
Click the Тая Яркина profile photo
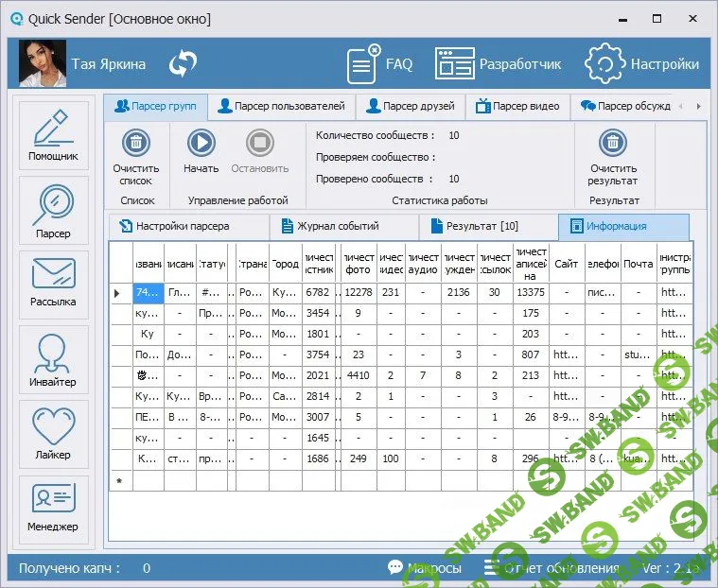tap(43, 63)
